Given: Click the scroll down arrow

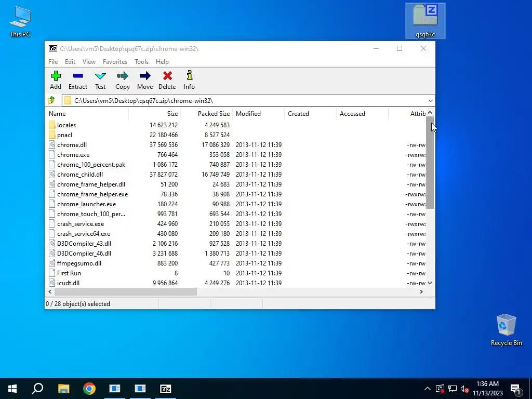Looking at the screenshot, I should point(430,283).
